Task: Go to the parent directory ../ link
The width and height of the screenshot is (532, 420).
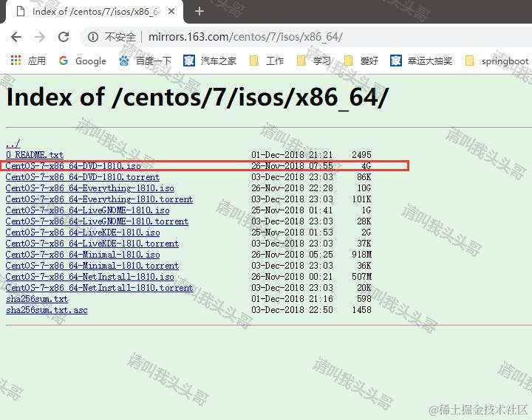Action: click(13, 144)
